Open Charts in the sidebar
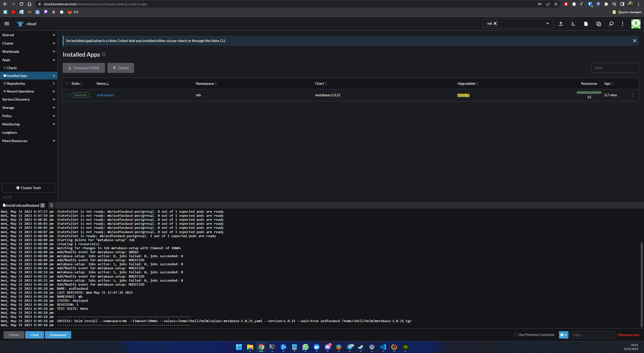Screen dimensions: 644x353 [12, 68]
